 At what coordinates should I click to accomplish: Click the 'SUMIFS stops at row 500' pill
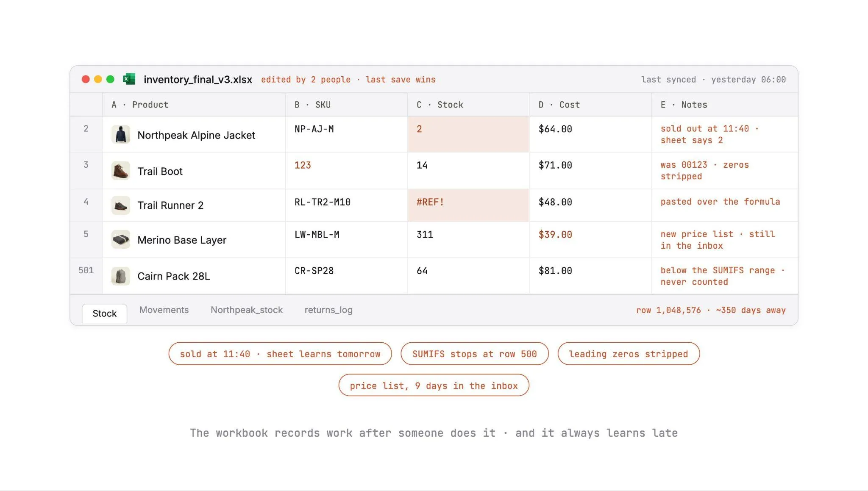click(474, 354)
